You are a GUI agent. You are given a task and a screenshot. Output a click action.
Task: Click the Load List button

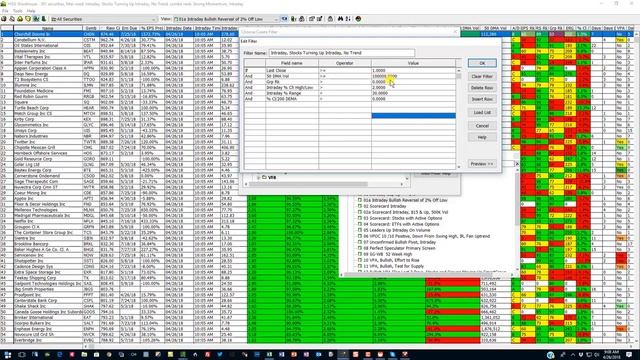coord(482,112)
